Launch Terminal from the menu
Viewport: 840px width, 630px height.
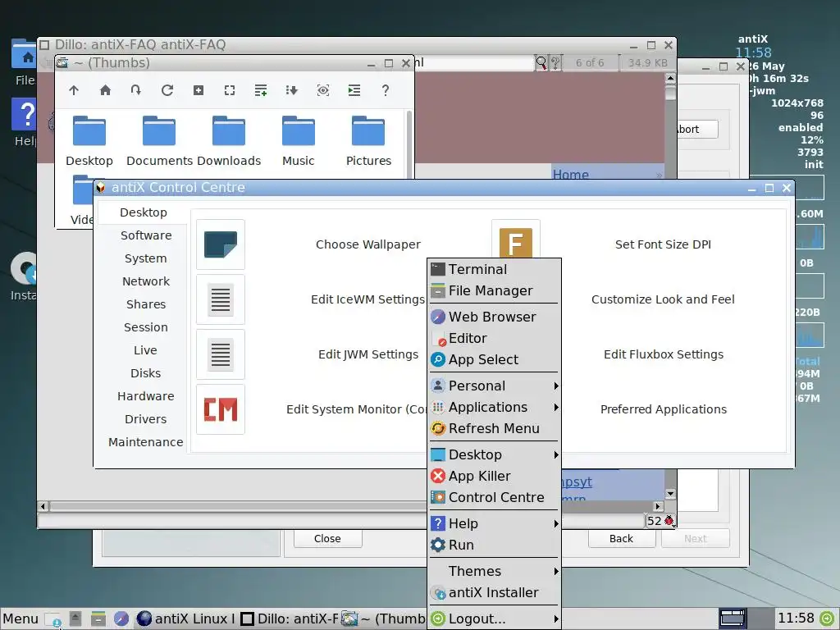[x=494, y=269]
